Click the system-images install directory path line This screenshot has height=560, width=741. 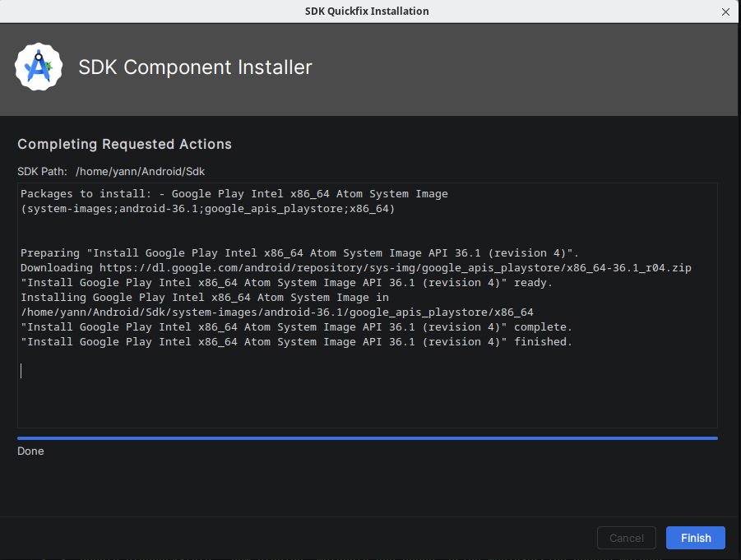click(x=277, y=312)
